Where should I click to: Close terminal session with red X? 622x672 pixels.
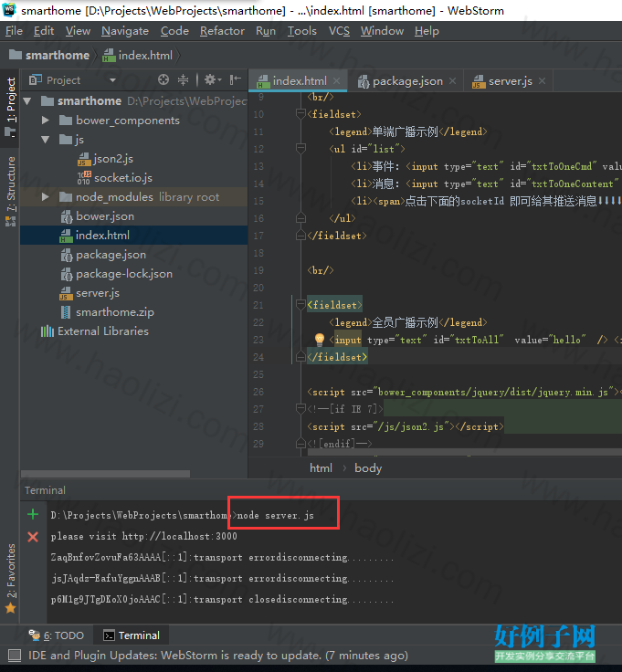pos(33,537)
